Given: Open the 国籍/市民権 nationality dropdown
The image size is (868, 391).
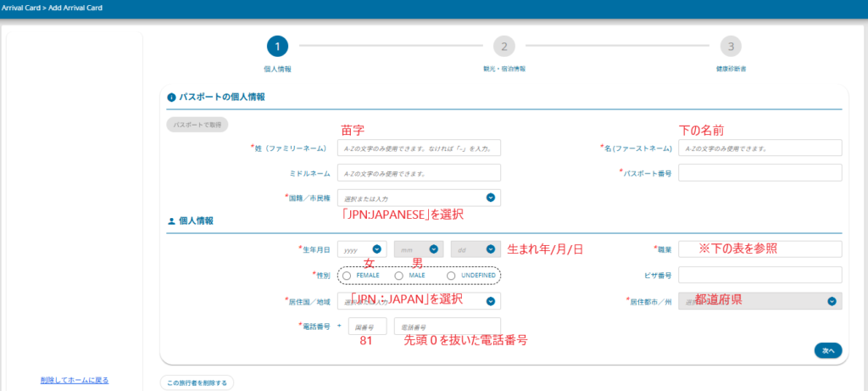Looking at the screenshot, I should pyautogui.click(x=419, y=198).
